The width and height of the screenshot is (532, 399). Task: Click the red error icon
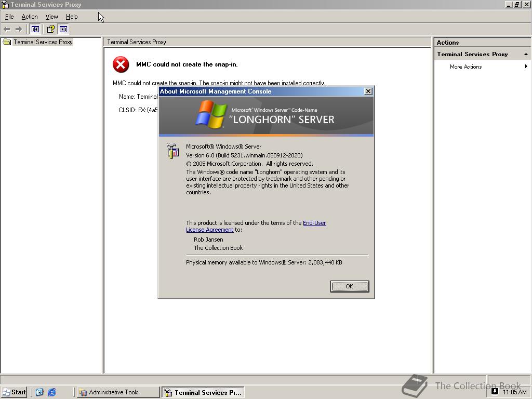[121, 64]
